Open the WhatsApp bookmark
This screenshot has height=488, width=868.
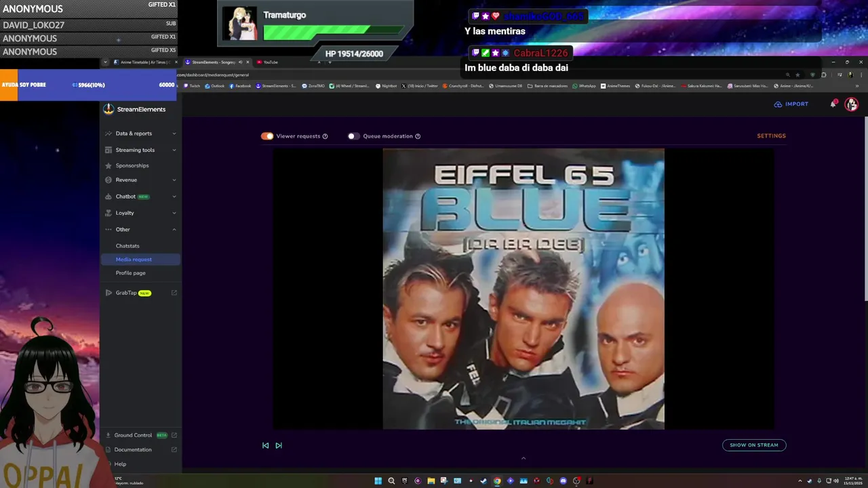click(585, 86)
